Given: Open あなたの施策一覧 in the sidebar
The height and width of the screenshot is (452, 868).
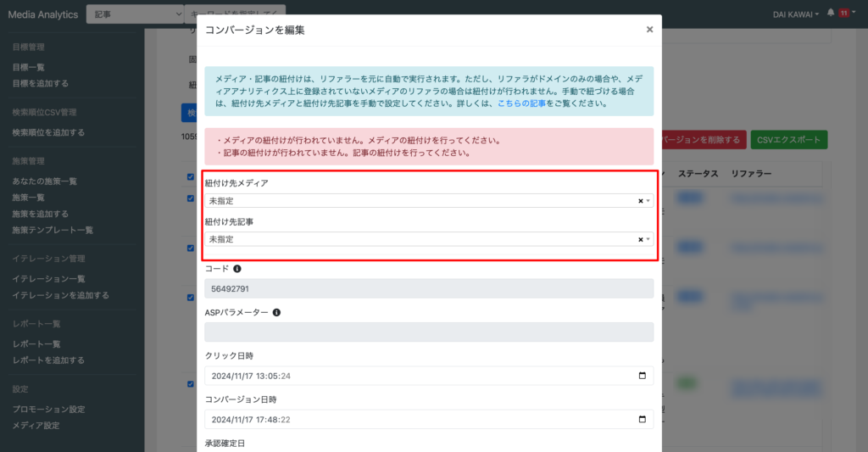Looking at the screenshot, I should click(44, 181).
